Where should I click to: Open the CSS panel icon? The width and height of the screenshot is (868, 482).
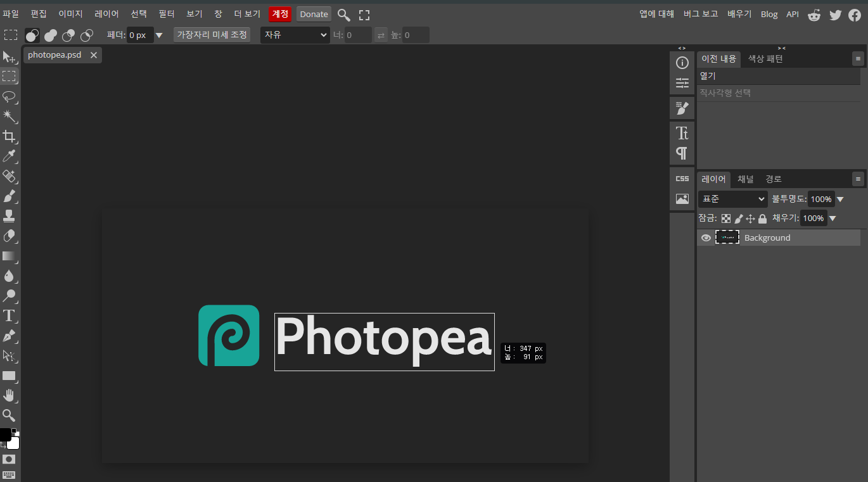click(x=682, y=179)
